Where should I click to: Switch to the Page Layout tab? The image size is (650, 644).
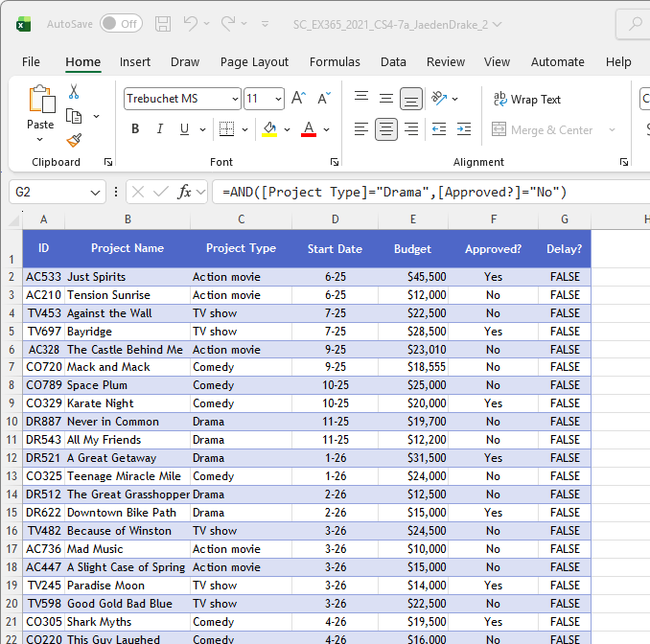pos(254,61)
